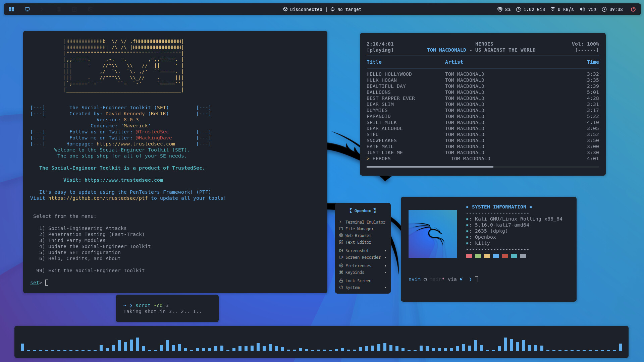The height and width of the screenshot is (362, 644).
Task: Select SPILT MILK track in playlist
Action: pyautogui.click(x=483, y=122)
